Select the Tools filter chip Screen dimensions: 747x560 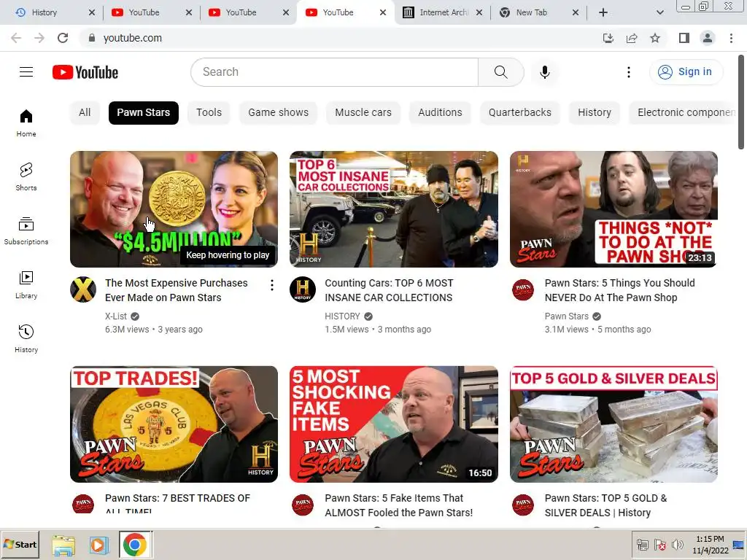coord(209,112)
